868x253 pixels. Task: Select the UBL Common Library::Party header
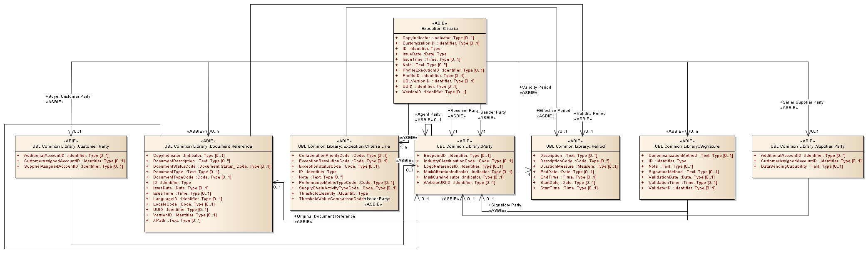tap(464, 146)
